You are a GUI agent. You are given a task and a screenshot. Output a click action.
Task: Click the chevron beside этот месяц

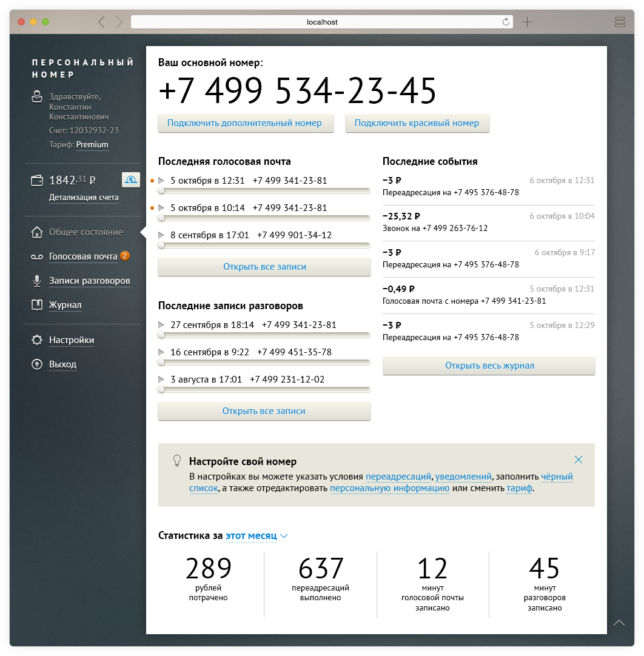pyautogui.click(x=284, y=537)
